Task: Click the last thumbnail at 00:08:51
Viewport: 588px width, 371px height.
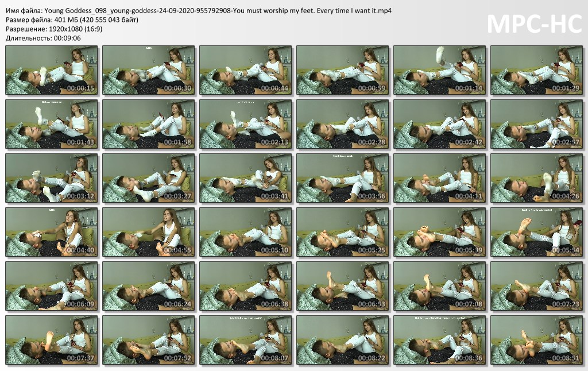Action: tap(537, 340)
